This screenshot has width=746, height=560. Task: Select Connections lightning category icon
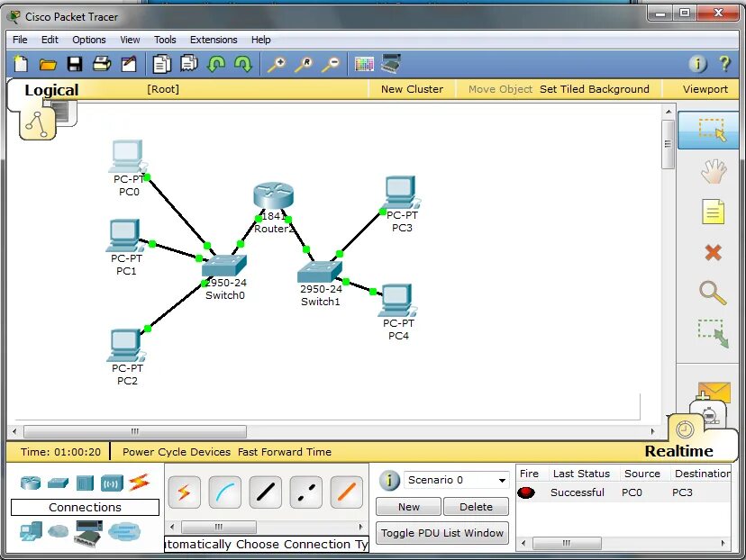139,483
